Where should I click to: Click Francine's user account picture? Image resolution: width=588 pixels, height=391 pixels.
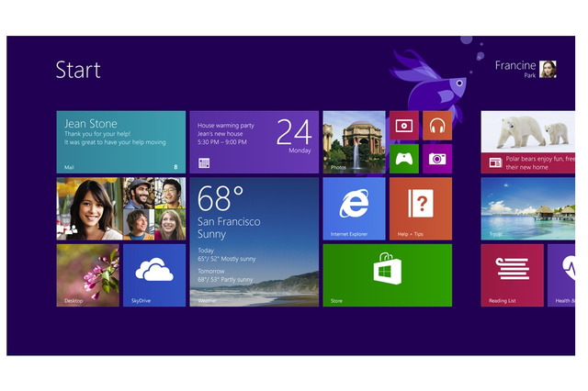coord(548,70)
